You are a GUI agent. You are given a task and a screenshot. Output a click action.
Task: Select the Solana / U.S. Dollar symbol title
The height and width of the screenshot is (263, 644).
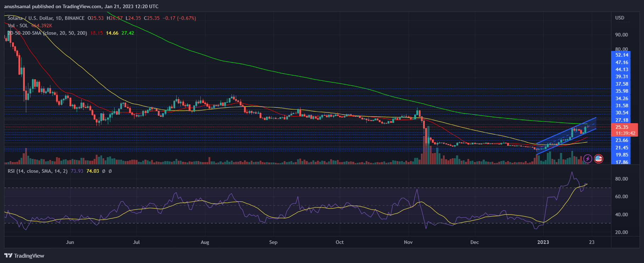46,18
